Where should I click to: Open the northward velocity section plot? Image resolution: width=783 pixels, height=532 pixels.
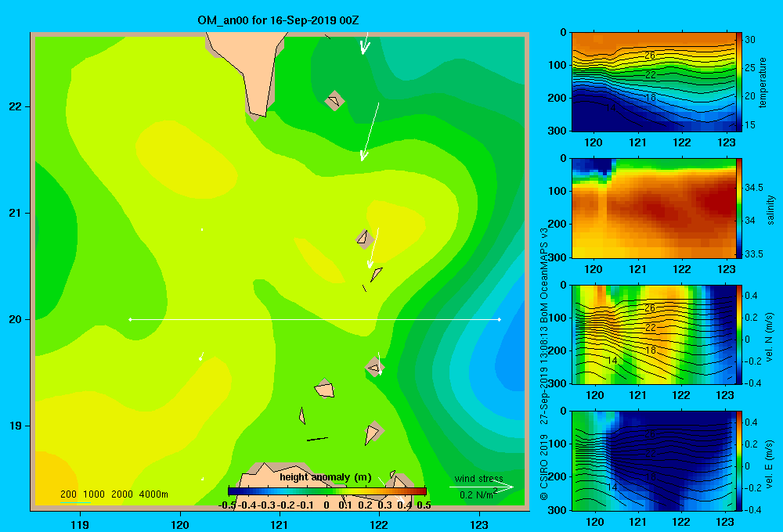point(654,334)
